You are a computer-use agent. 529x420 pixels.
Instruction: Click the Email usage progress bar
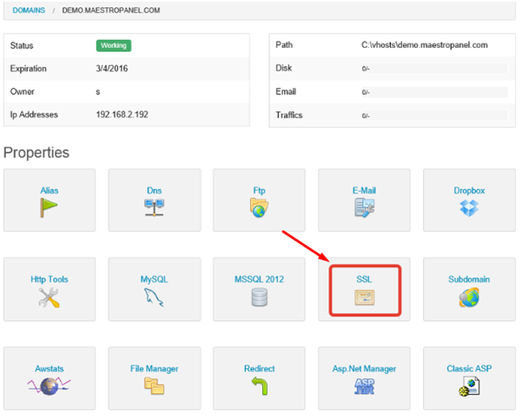[x=434, y=92]
